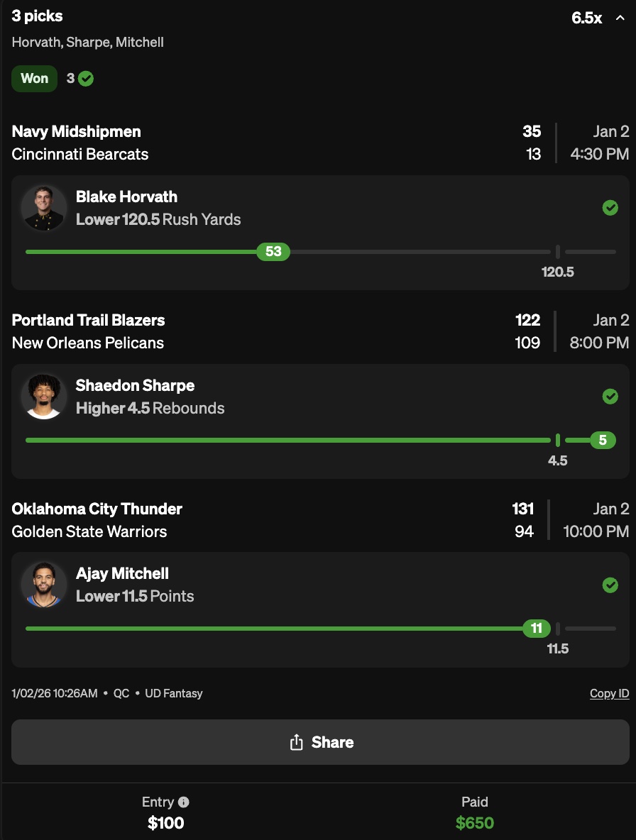
Task: Open the Portland Trail Blazers game header
Action: [88, 320]
